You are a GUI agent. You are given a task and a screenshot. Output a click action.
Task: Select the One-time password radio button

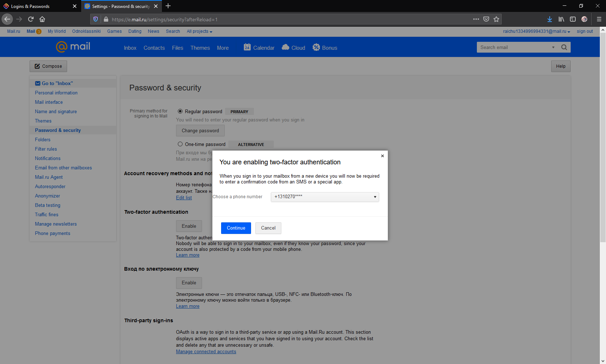point(180,144)
